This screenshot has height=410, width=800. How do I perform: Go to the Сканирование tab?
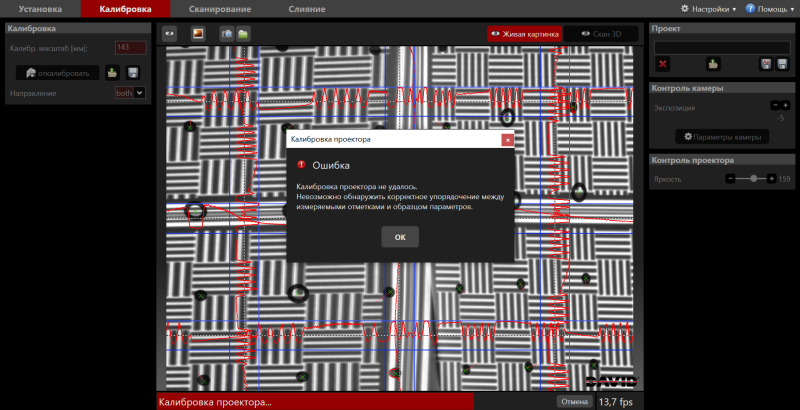tap(219, 8)
